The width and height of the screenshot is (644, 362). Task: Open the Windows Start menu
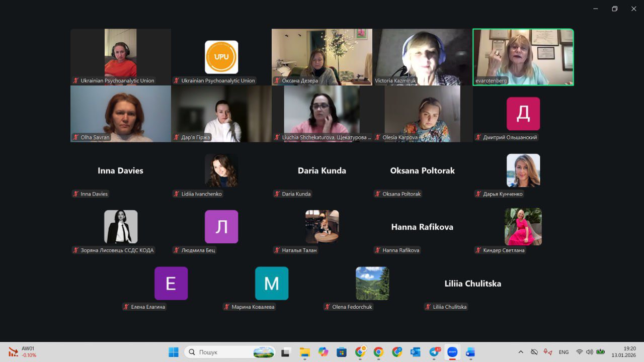pyautogui.click(x=174, y=352)
